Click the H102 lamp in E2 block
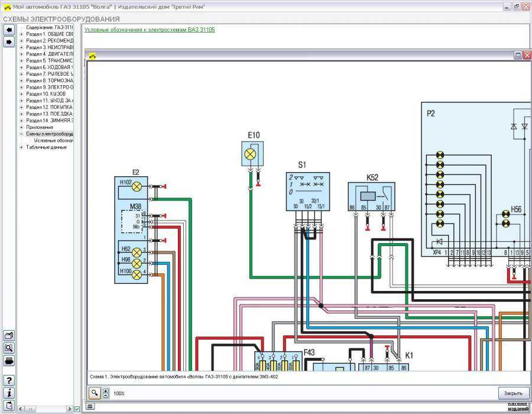 137,186
